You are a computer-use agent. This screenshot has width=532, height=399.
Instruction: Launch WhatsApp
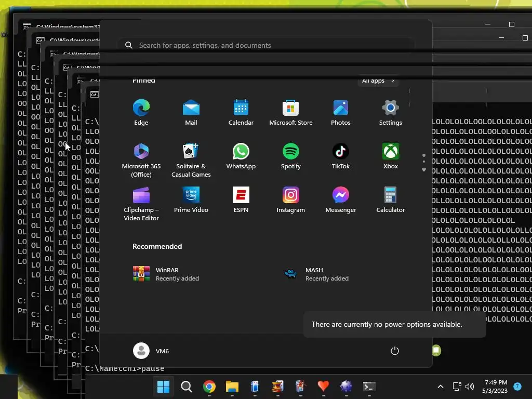coord(241,156)
